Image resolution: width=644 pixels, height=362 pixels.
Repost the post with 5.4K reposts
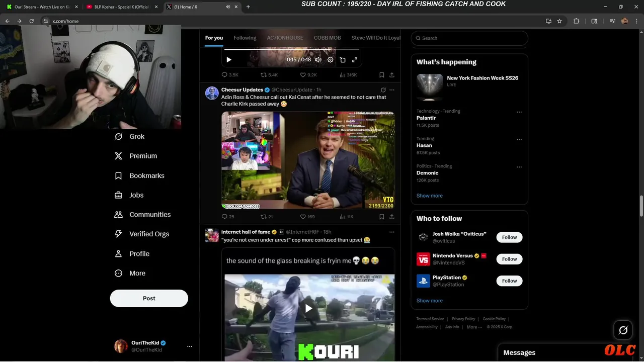point(269,75)
